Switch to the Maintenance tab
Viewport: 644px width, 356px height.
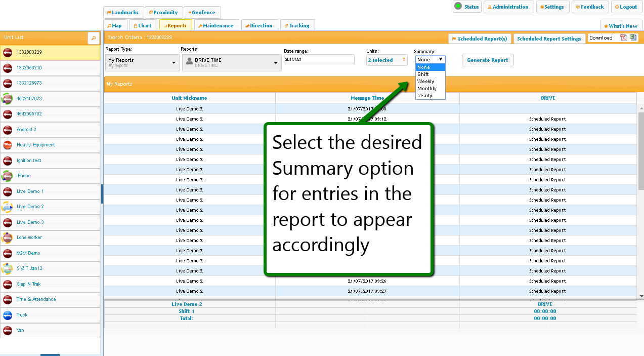pyautogui.click(x=216, y=26)
